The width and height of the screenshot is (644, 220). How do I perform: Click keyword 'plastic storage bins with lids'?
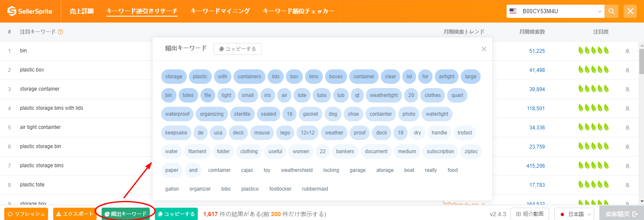pyautogui.click(x=51, y=108)
